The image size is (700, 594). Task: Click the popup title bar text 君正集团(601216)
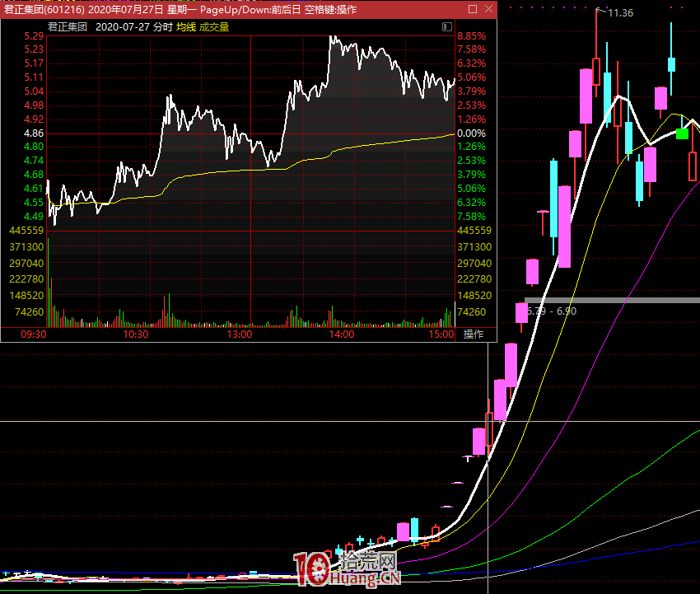[44, 9]
